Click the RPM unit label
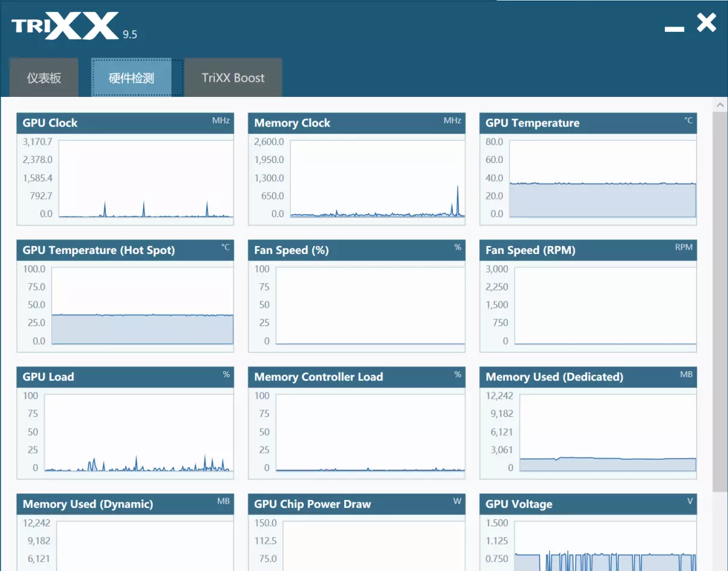 pos(684,247)
